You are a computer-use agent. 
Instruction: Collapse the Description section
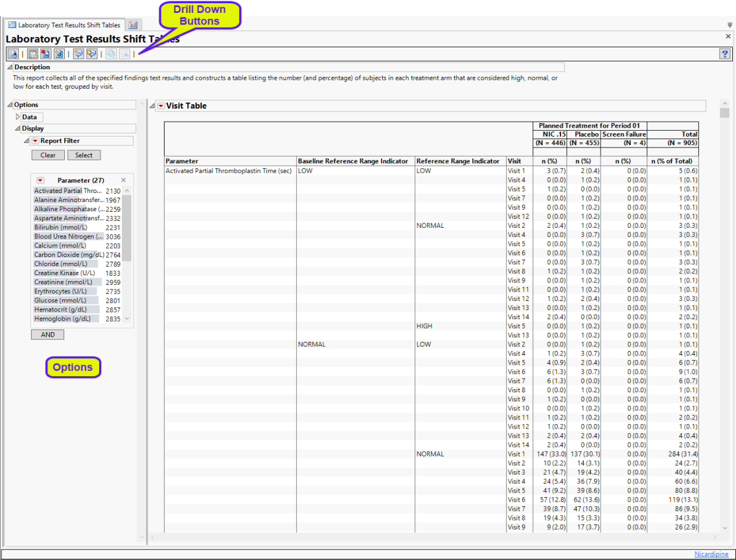tap(10, 67)
